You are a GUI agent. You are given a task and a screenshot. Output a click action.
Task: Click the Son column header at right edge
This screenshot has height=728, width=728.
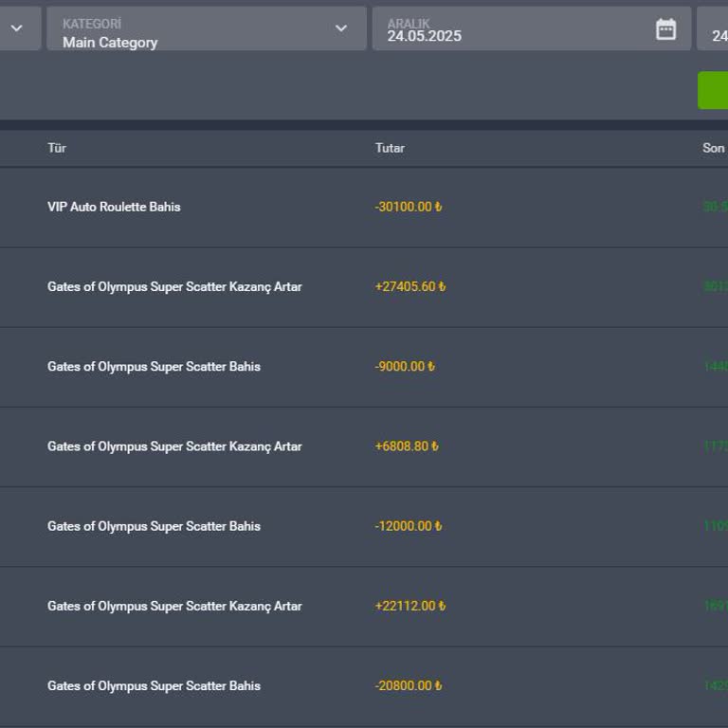[714, 148]
